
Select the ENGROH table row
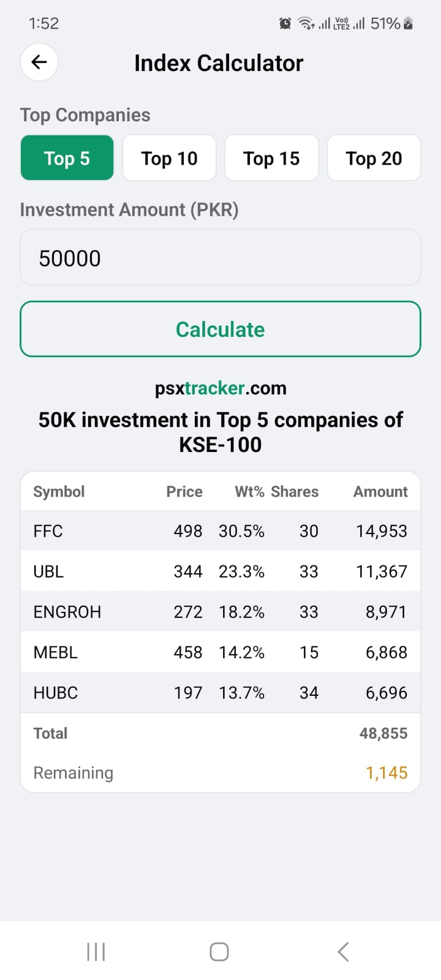click(x=221, y=612)
